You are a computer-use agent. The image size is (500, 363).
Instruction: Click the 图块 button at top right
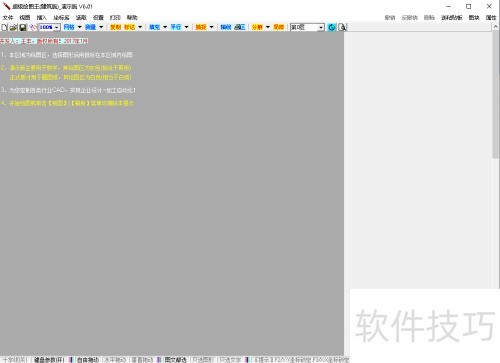(474, 18)
